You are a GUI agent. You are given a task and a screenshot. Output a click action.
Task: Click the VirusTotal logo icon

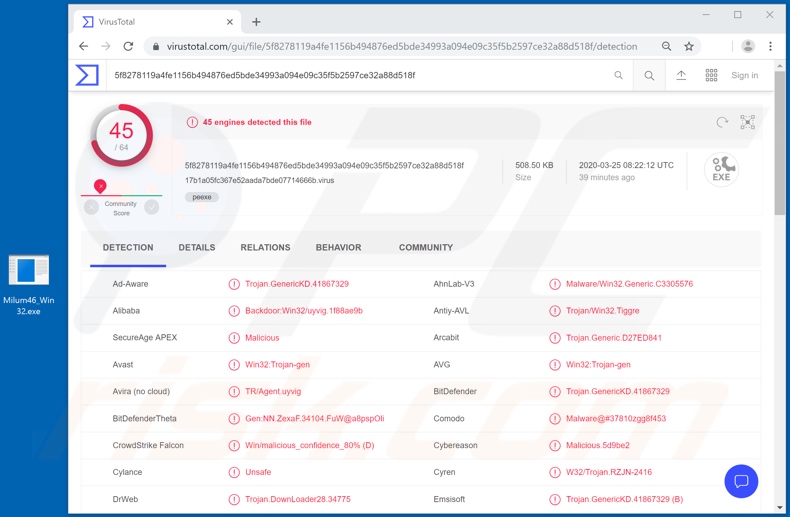click(87, 75)
